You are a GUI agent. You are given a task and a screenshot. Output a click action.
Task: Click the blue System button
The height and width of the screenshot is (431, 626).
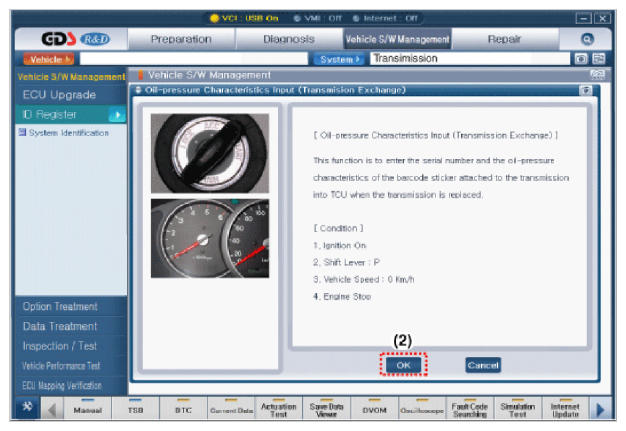pyautogui.click(x=339, y=59)
